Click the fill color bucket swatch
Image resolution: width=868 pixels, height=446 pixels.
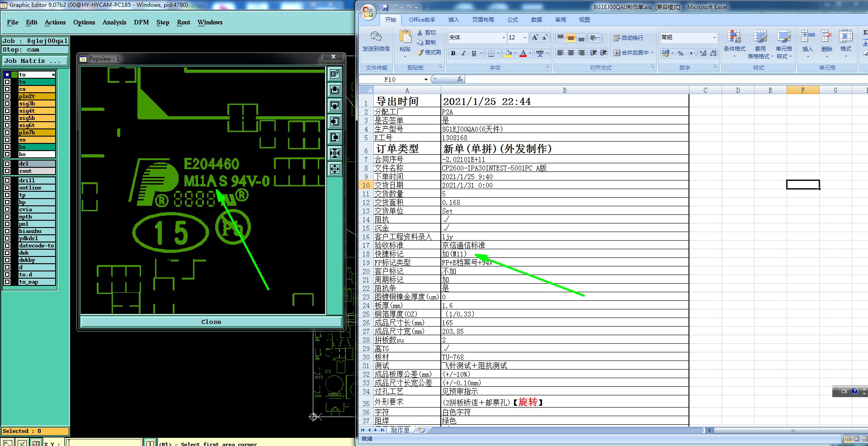click(x=509, y=53)
